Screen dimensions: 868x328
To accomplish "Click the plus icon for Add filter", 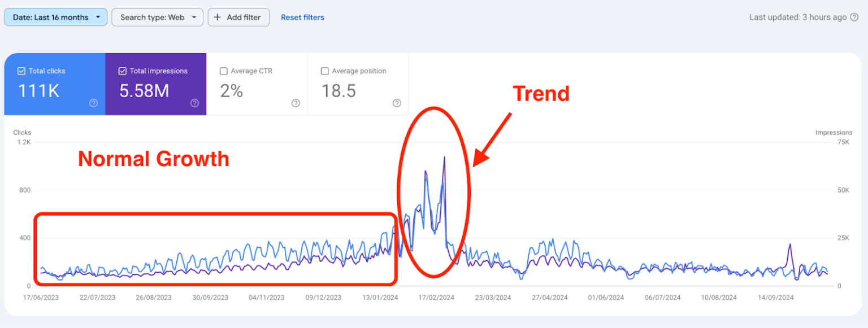I will click(x=218, y=18).
